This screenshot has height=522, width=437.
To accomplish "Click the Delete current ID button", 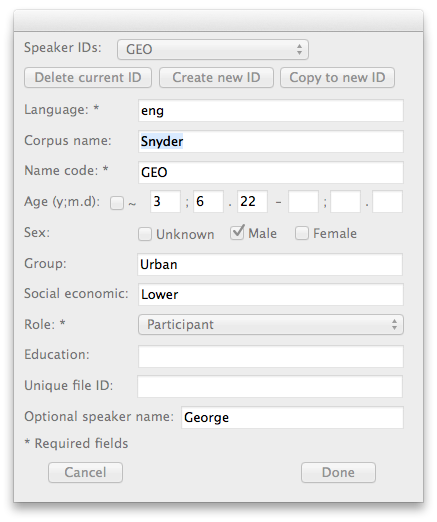I will (x=88, y=78).
